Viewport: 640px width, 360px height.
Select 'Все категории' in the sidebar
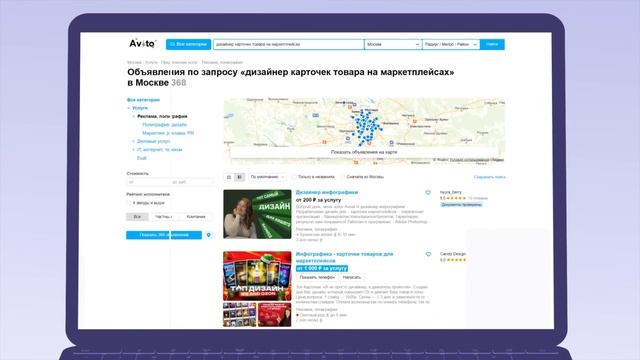tap(143, 100)
